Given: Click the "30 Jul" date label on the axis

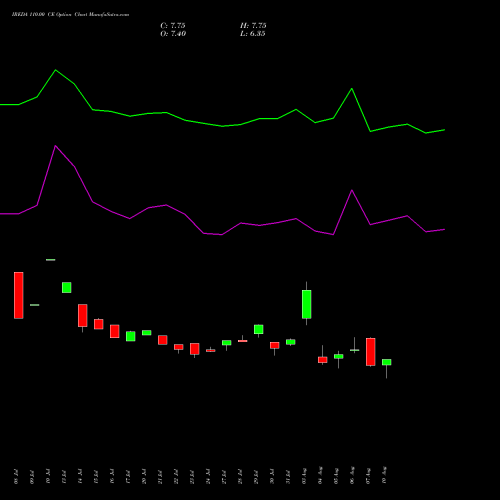Looking at the screenshot, I should tap(272, 476).
